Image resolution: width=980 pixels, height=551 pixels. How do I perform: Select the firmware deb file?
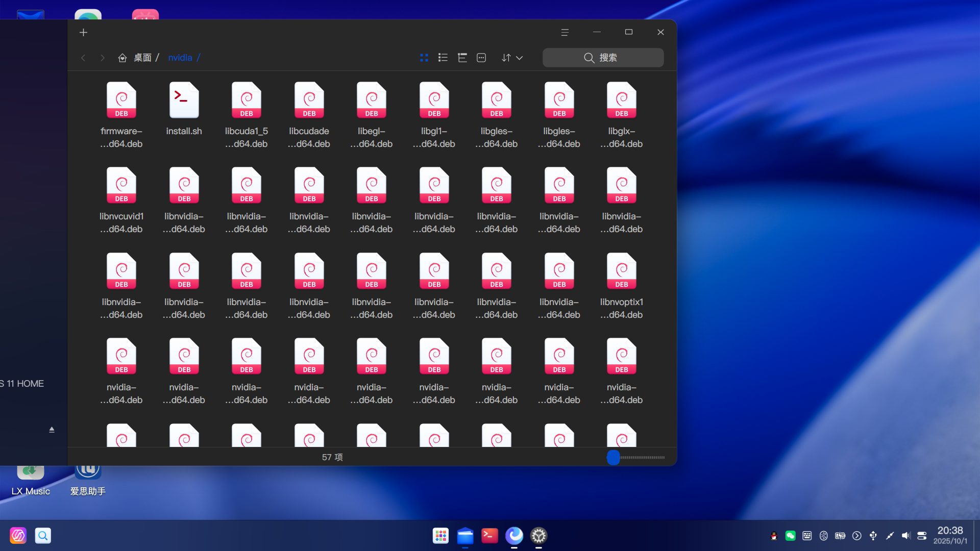tap(121, 115)
